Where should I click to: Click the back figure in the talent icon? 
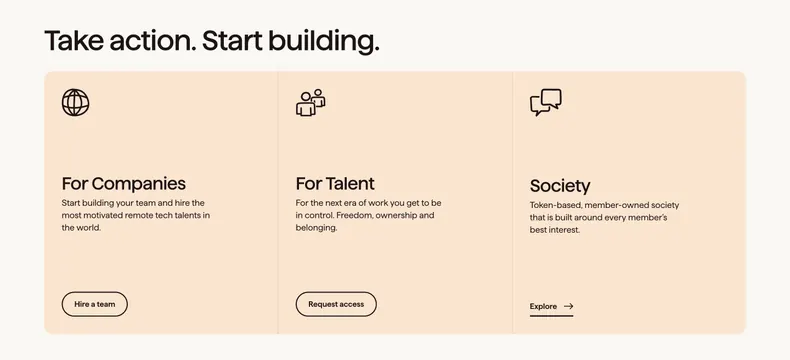click(x=318, y=98)
